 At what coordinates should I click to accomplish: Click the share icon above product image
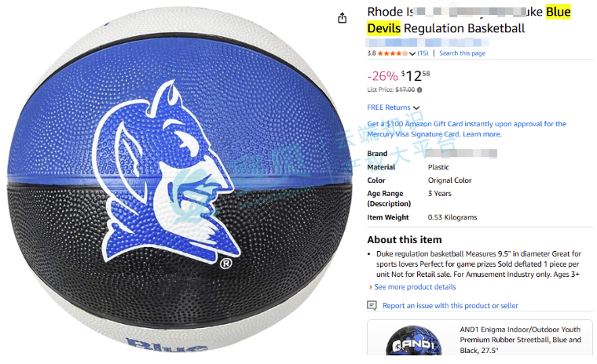pos(342,18)
